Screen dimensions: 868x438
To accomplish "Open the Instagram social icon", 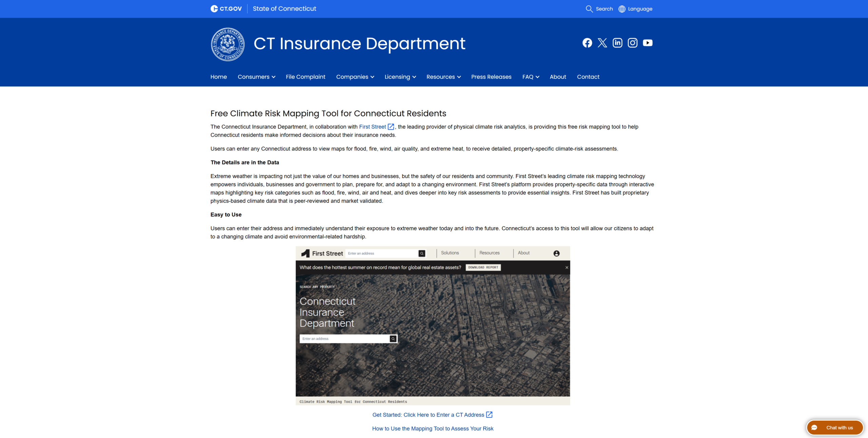I will click(632, 43).
